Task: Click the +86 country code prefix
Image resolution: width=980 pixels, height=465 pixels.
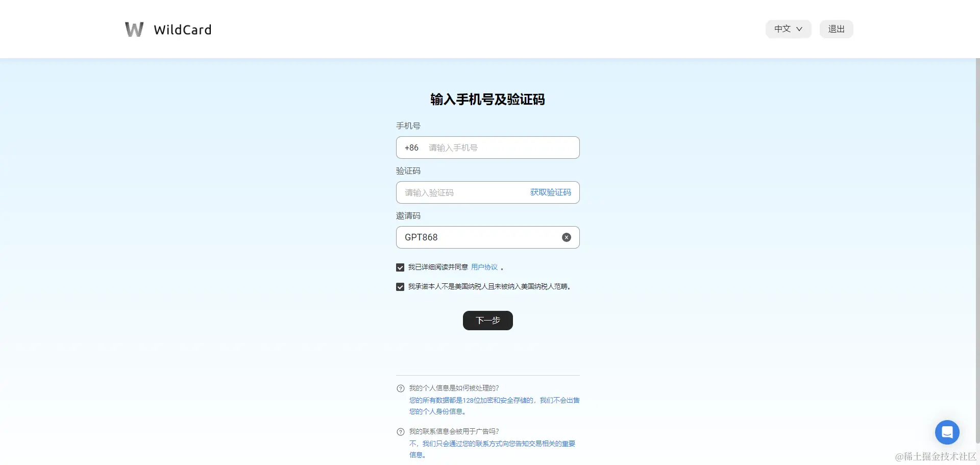Action: coord(411,148)
